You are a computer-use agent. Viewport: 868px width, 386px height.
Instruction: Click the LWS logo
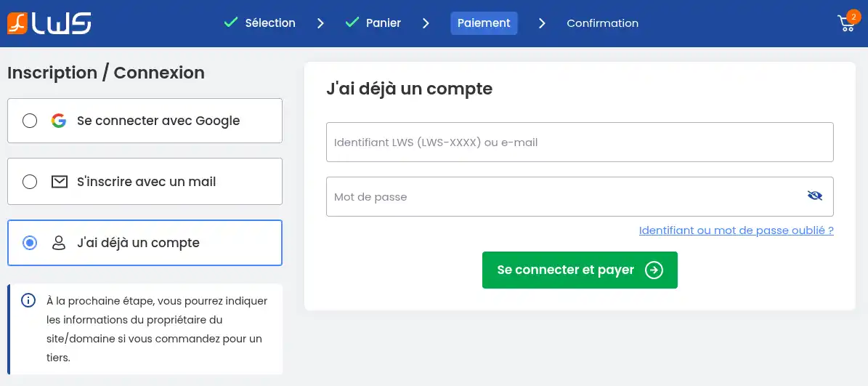click(49, 23)
